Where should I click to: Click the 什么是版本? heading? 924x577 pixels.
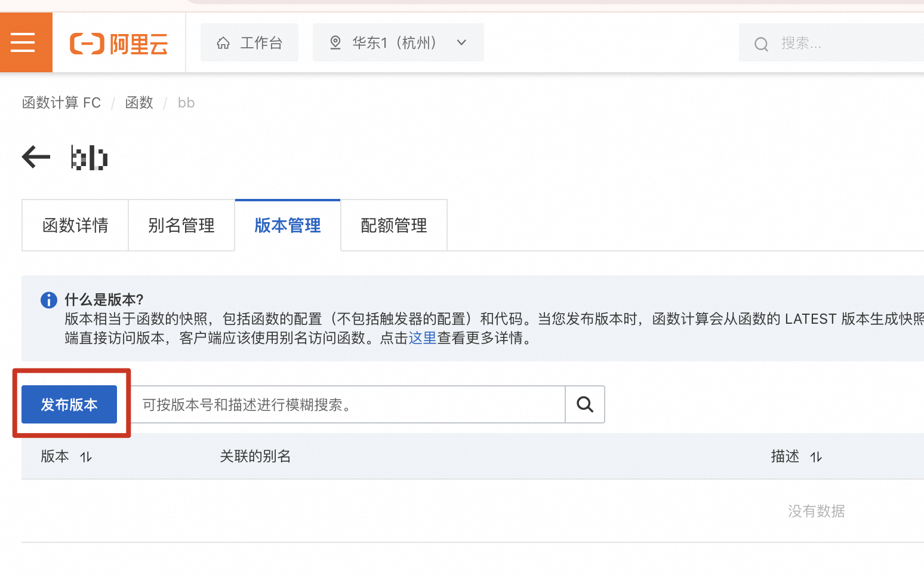[104, 299]
